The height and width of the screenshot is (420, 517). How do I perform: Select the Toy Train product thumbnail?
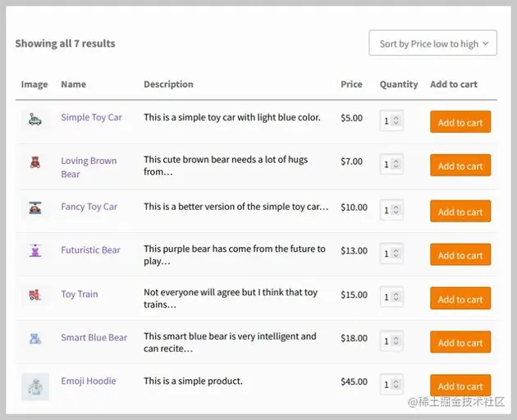point(34,294)
